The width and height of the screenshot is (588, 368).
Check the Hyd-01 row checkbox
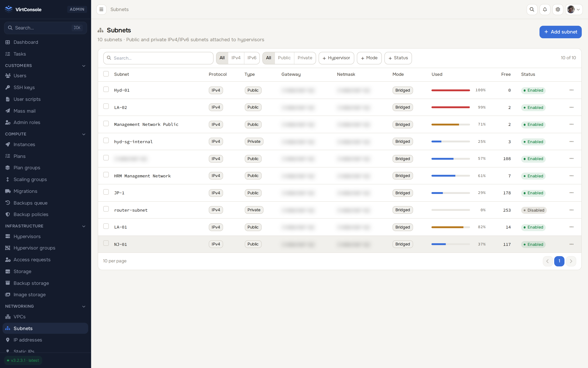point(106,89)
